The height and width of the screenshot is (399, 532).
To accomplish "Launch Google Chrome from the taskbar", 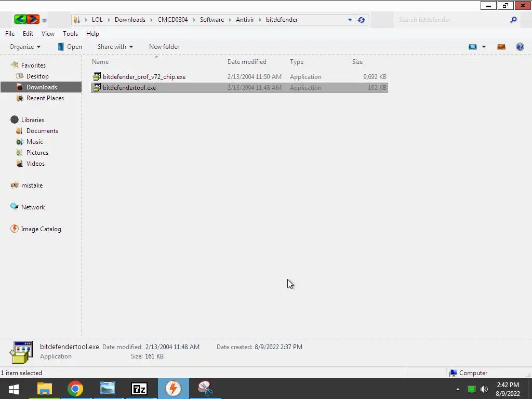I will click(x=75, y=389).
